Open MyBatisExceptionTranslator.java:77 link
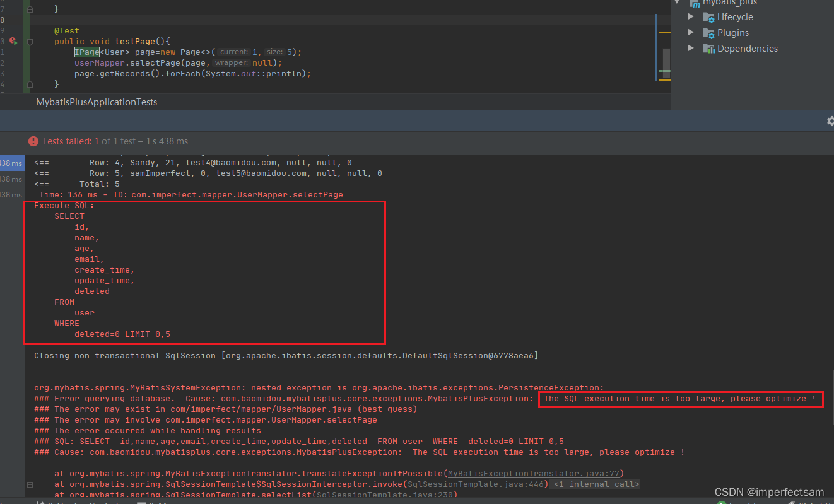The image size is (834, 504). coord(533,474)
